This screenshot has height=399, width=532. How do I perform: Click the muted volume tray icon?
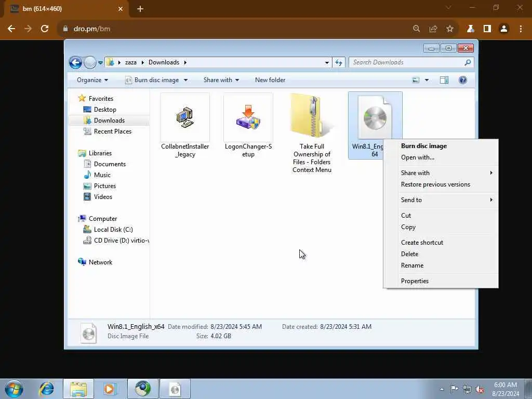(x=480, y=389)
